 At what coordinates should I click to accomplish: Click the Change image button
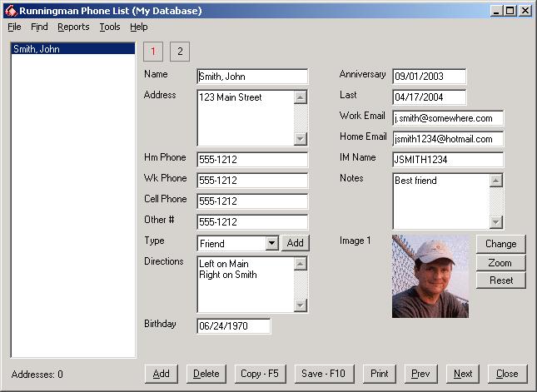pos(500,244)
